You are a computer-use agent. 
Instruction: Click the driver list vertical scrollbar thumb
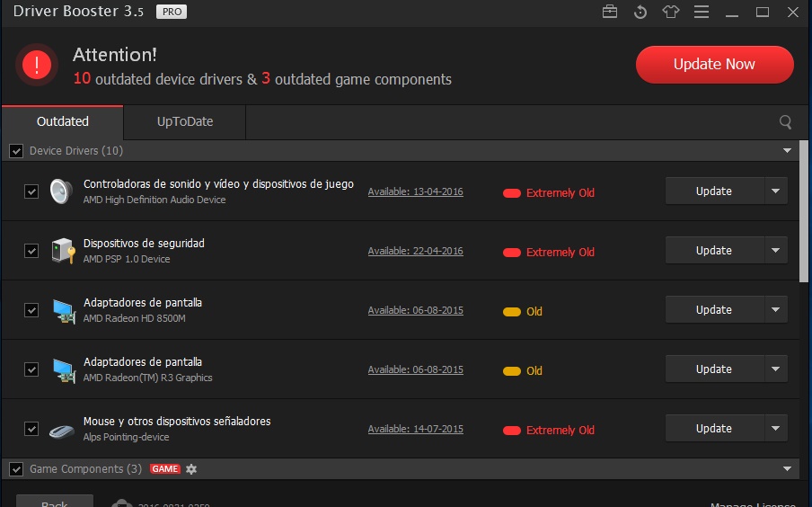(804, 211)
